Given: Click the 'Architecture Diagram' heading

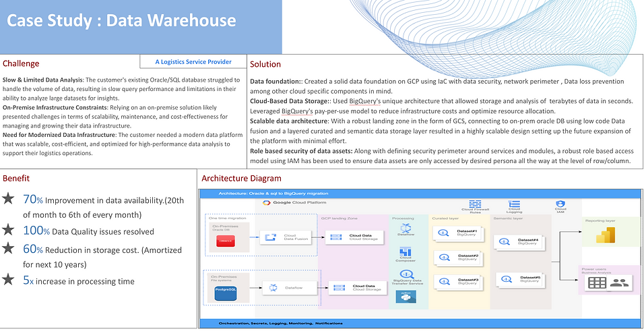Looking at the screenshot, I should [241, 179].
